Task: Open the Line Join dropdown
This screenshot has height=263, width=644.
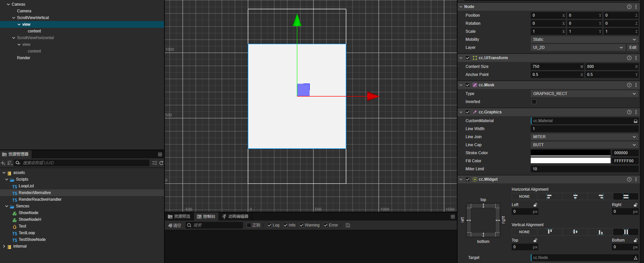Action: click(x=585, y=137)
